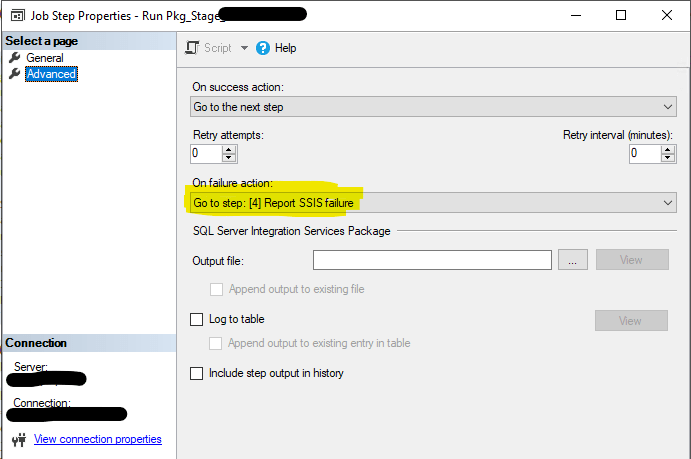Select the General page

pos(44,58)
